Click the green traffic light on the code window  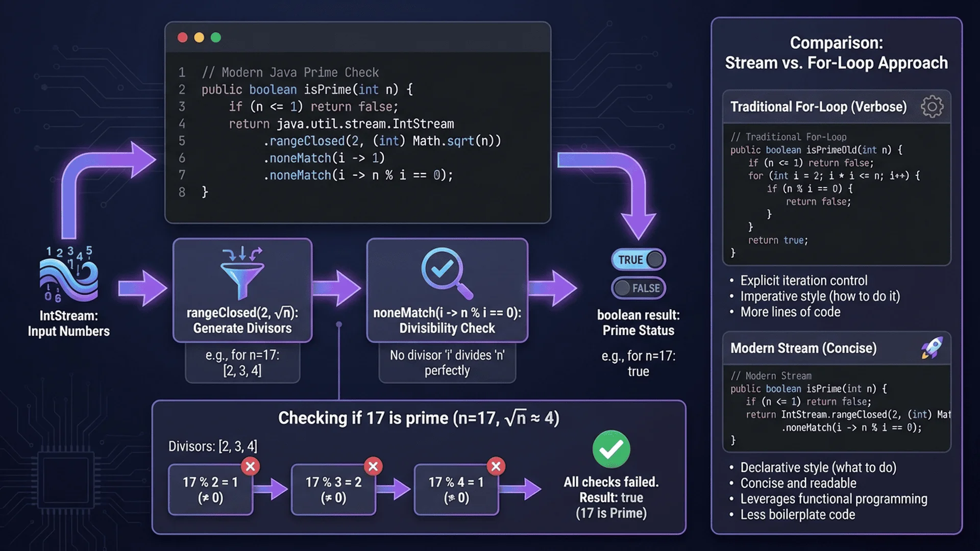pyautogui.click(x=216, y=37)
